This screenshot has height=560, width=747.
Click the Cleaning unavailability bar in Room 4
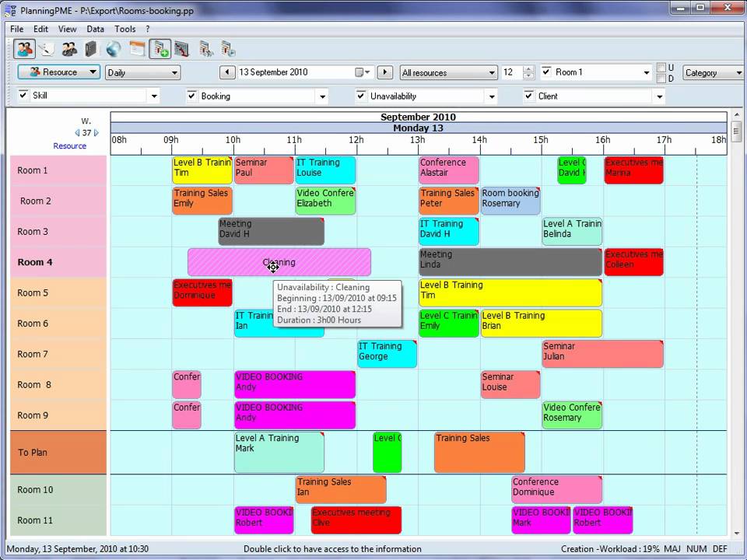(279, 262)
